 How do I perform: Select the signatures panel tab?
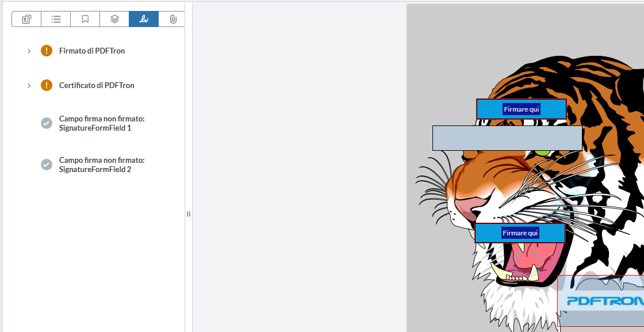click(x=144, y=19)
